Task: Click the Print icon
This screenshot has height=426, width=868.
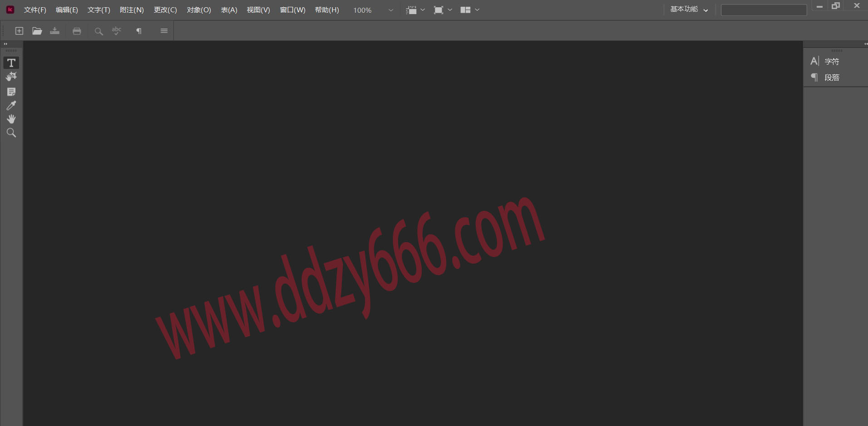Action: [77, 31]
